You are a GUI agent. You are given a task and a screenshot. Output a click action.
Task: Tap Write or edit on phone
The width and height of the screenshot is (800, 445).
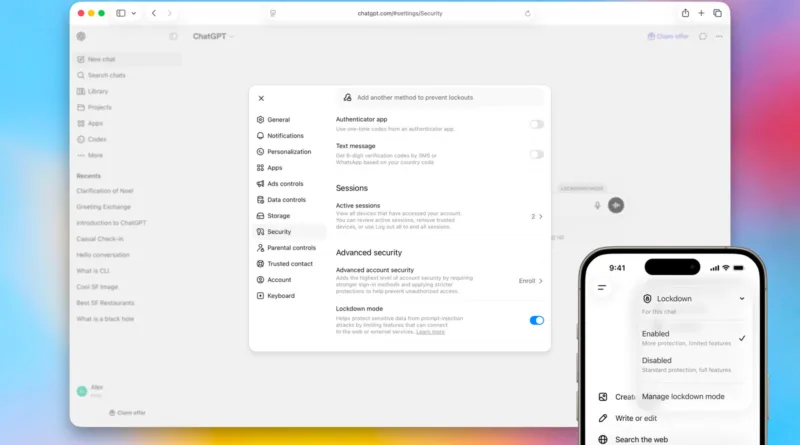pyautogui.click(x=628, y=418)
